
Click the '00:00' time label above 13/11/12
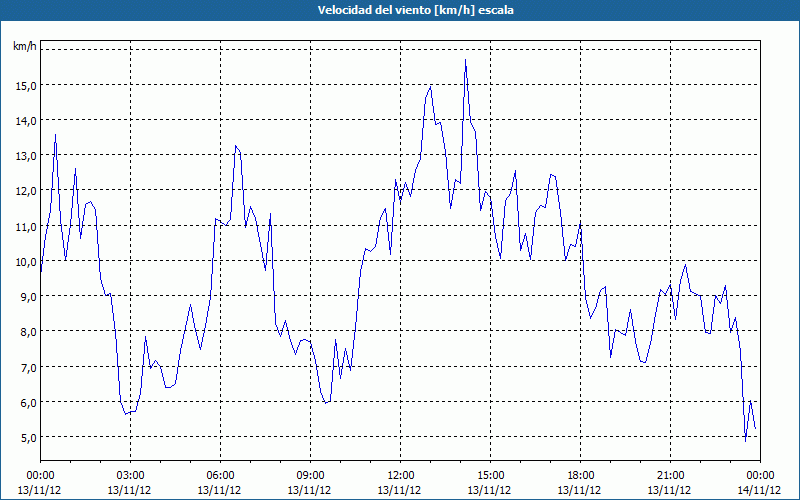(x=40, y=476)
